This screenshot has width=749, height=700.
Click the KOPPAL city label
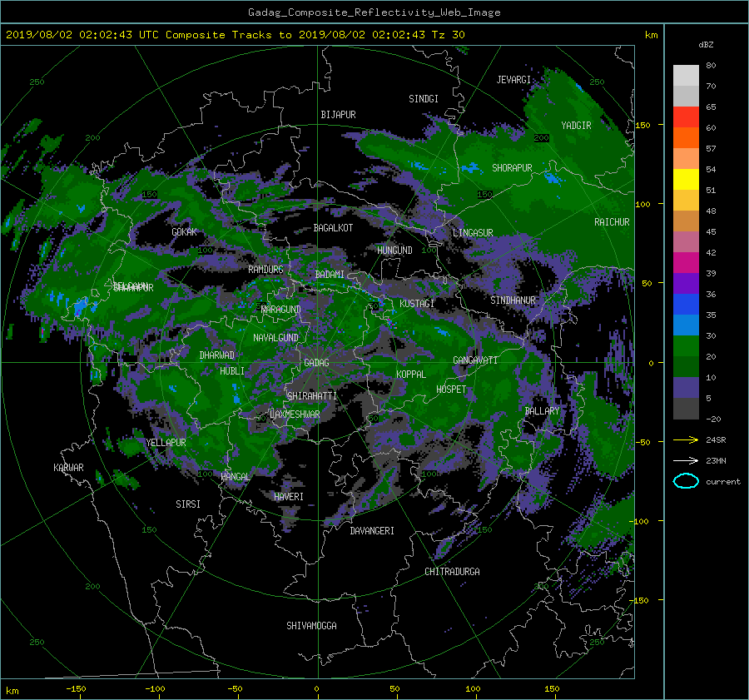pyautogui.click(x=411, y=375)
